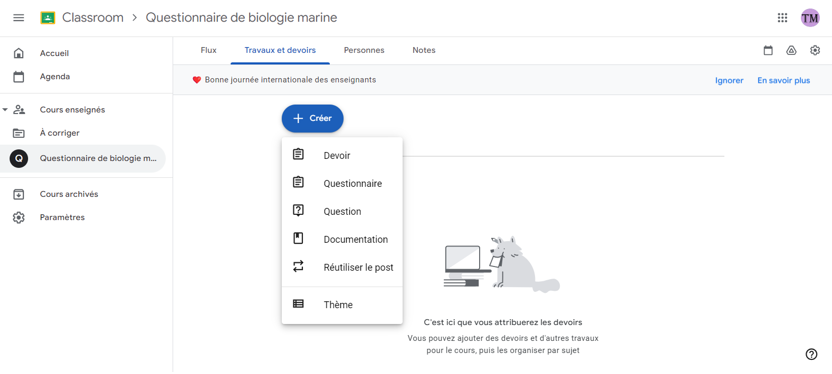The image size is (832, 374).
Task: Click the Paramètres gear icon in sidebar
Action: [x=19, y=218]
